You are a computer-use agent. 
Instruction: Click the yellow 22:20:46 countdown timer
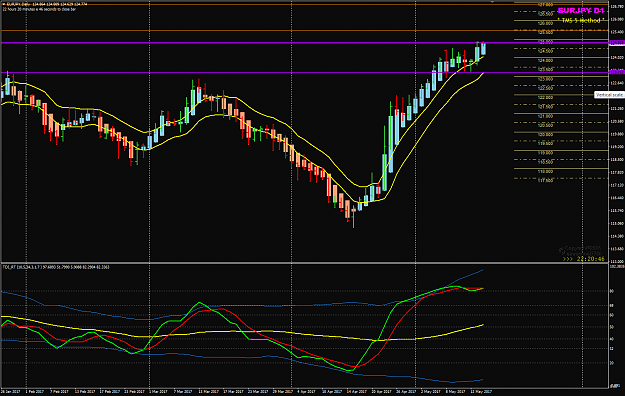[590, 259]
